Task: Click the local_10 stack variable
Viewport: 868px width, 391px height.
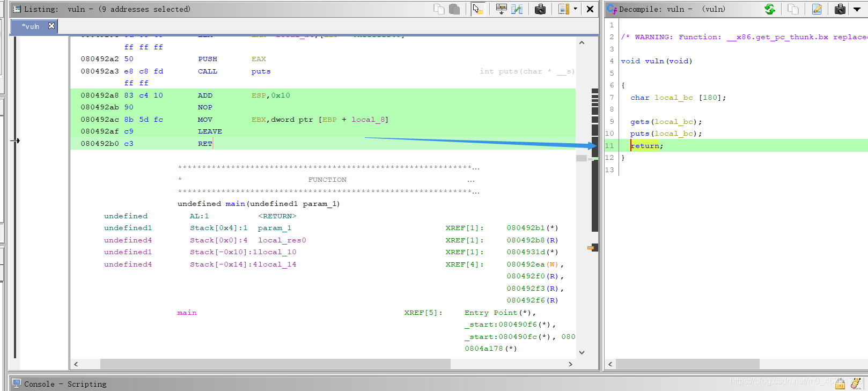Action: [277, 252]
